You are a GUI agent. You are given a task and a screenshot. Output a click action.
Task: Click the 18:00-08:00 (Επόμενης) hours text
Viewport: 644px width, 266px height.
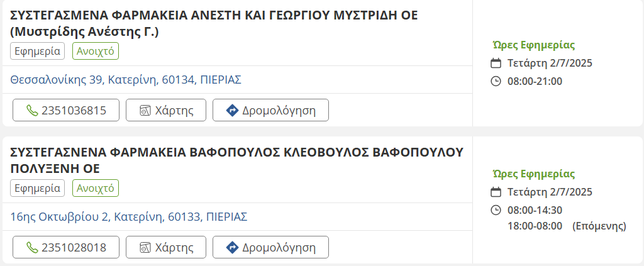(566, 226)
